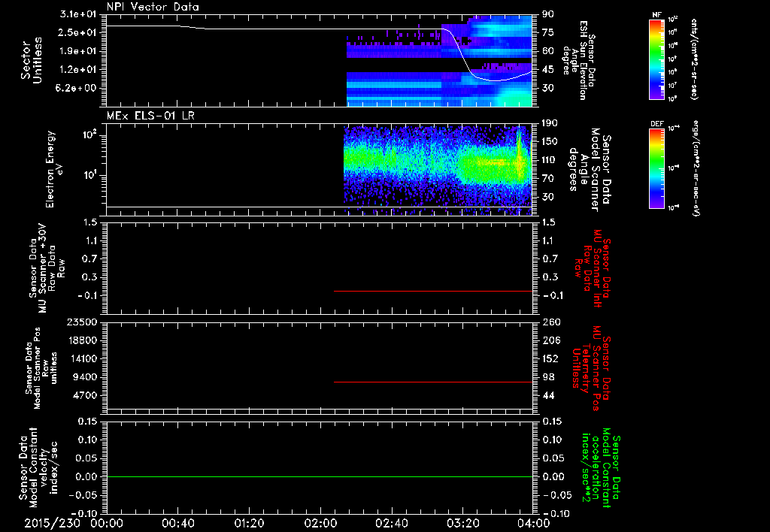Click the red "MU Scanner Inh" axis title
The width and height of the screenshot is (770, 532).
592,269
